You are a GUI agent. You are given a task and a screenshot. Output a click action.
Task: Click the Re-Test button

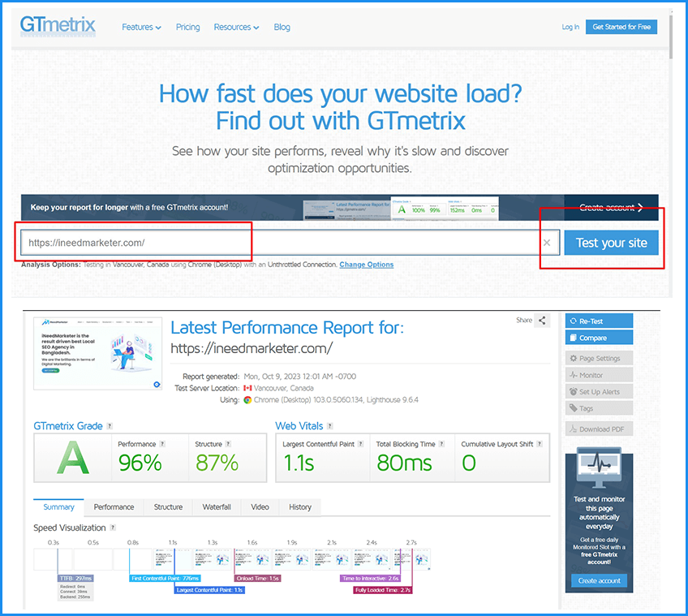coord(599,321)
